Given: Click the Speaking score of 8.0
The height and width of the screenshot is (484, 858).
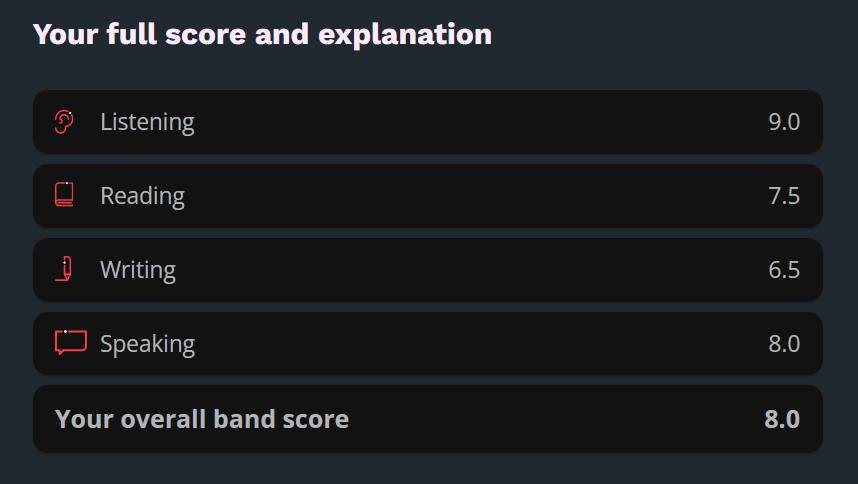Looking at the screenshot, I should coord(784,344).
